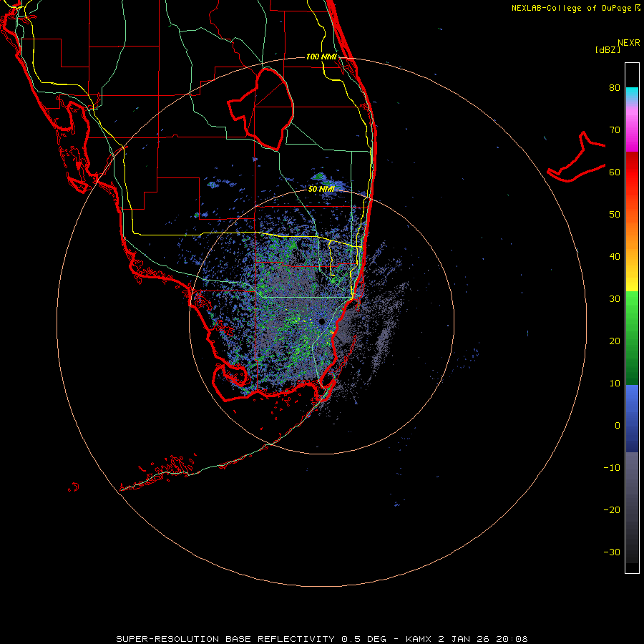Click the -10 value on the dBZ scale

click(x=612, y=467)
